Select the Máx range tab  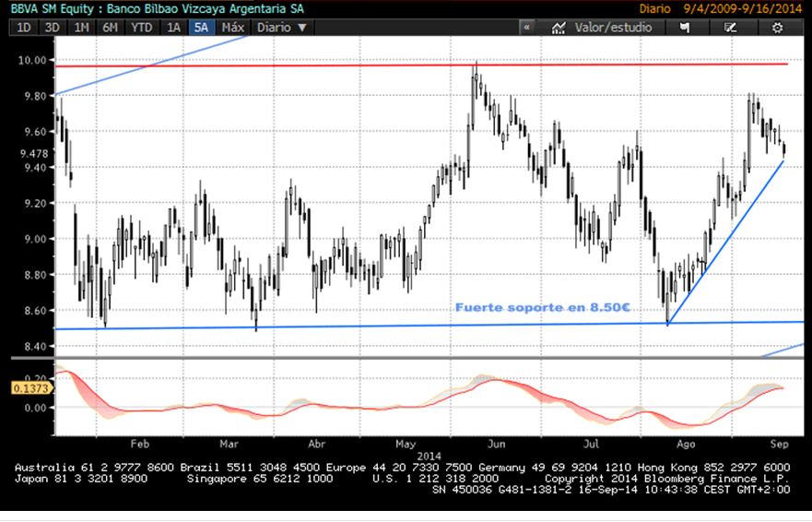click(232, 28)
